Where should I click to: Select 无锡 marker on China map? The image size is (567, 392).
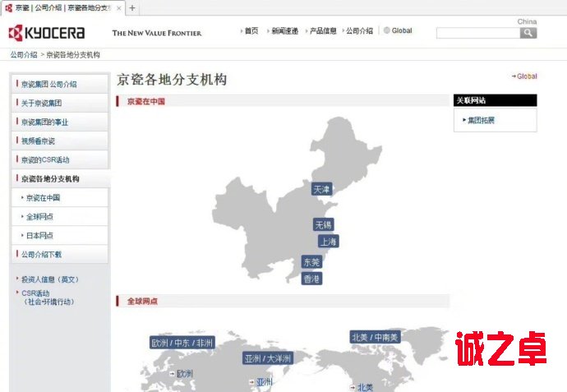323,224
